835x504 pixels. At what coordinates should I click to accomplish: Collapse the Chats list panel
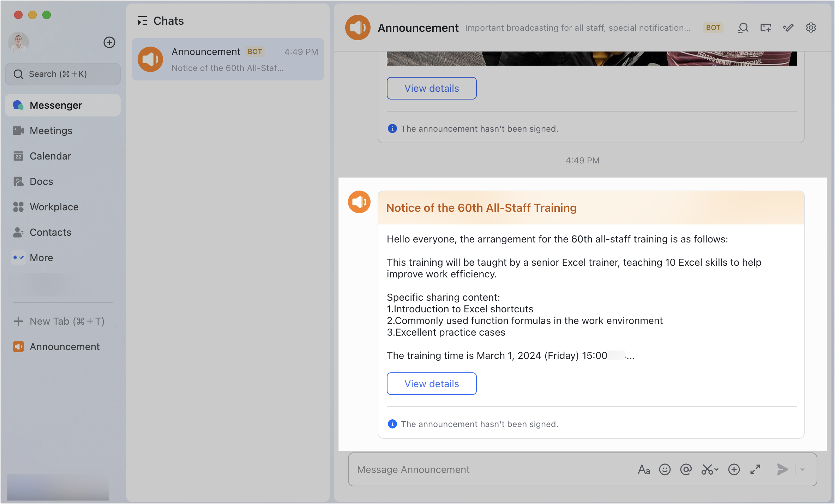pos(142,21)
